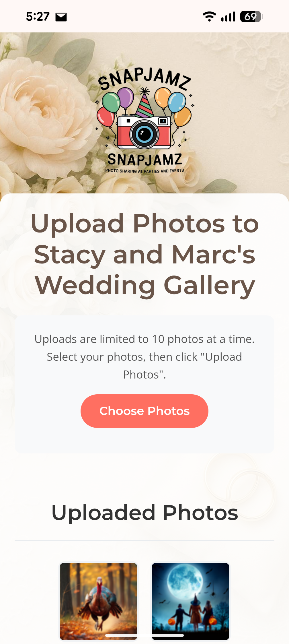Viewport: 289px width, 644px height.
Task: Tap the Uploaded Photos heading
Action: pyautogui.click(x=145, y=513)
